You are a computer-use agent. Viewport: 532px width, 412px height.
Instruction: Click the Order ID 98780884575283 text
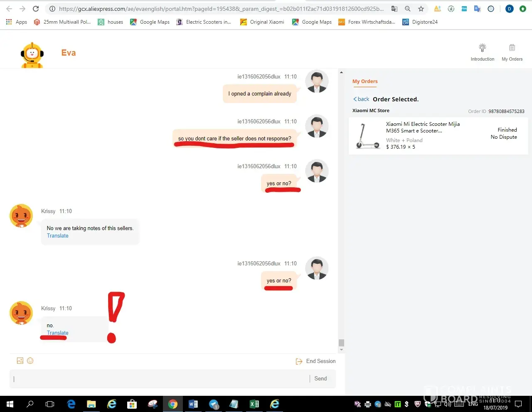pos(496,111)
